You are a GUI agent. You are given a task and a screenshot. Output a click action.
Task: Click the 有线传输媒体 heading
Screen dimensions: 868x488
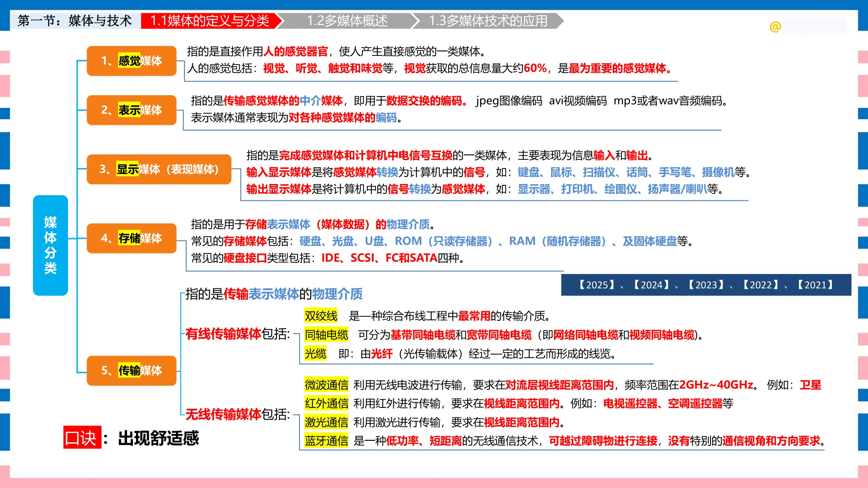pos(223,334)
